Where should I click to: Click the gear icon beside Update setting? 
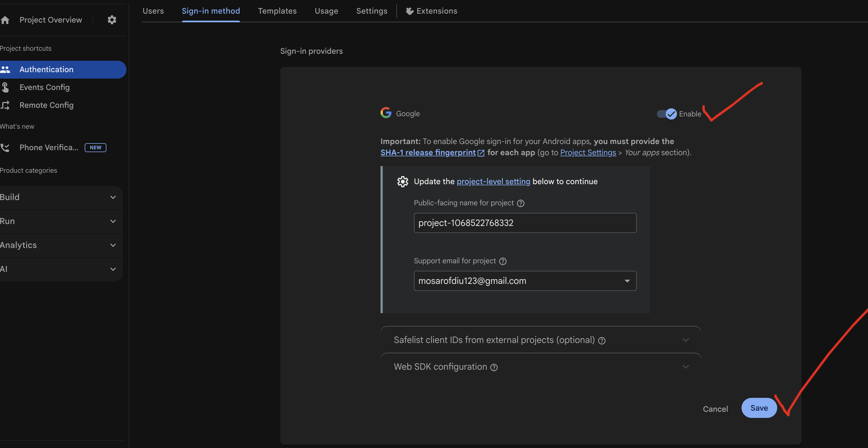403,182
